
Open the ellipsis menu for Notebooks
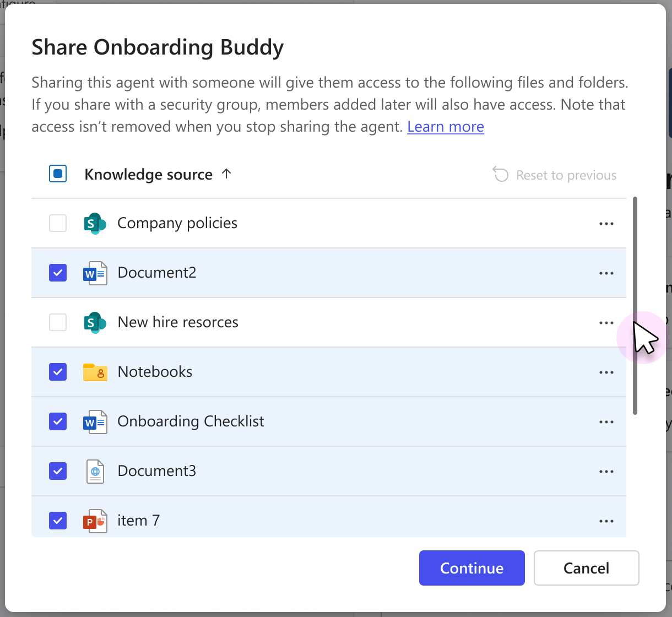coord(606,372)
